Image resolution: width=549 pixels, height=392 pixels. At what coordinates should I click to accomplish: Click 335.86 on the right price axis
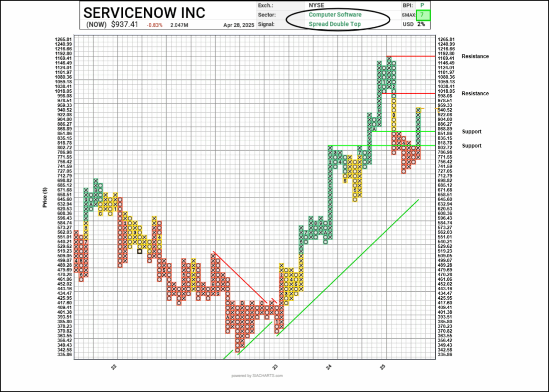(446, 355)
